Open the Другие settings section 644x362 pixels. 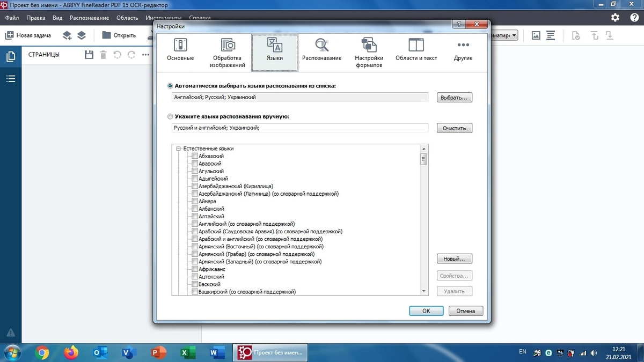click(463, 50)
